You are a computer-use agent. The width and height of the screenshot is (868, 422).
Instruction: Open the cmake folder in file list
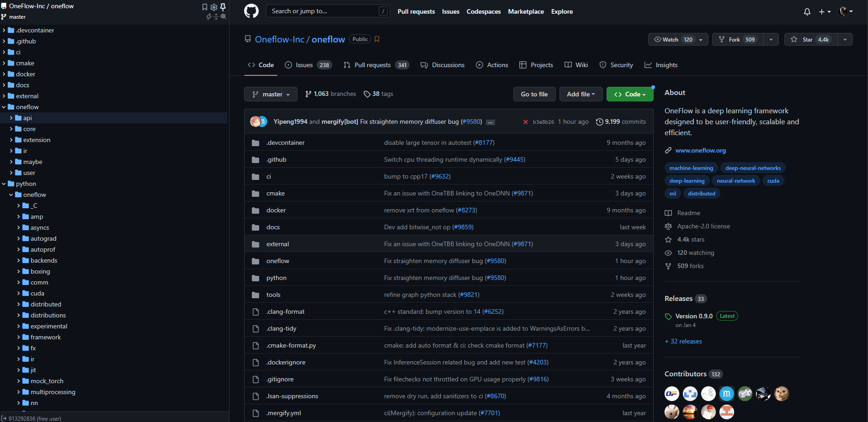tap(276, 193)
